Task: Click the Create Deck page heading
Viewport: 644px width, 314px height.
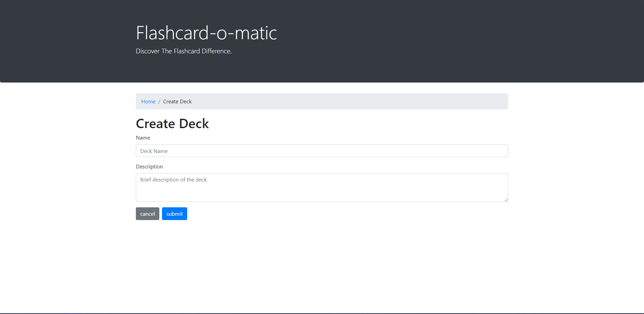Action: [x=172, y=123]
